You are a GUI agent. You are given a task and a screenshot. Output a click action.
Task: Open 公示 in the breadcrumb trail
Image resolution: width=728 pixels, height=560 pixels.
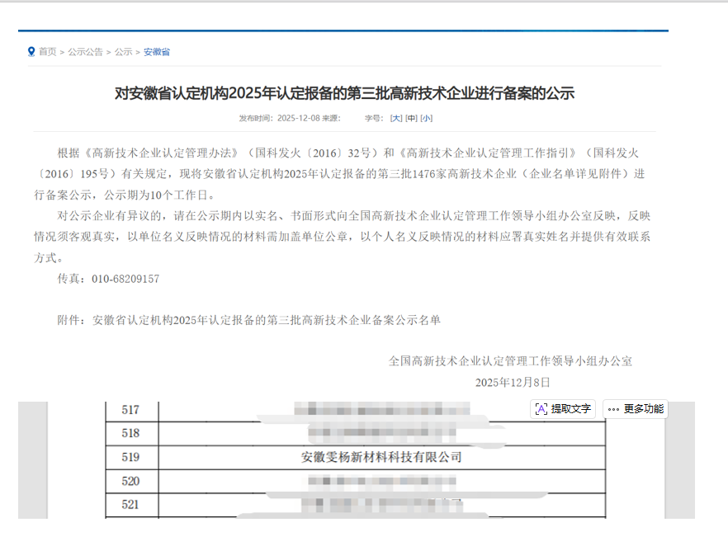(x=121, y=51)
